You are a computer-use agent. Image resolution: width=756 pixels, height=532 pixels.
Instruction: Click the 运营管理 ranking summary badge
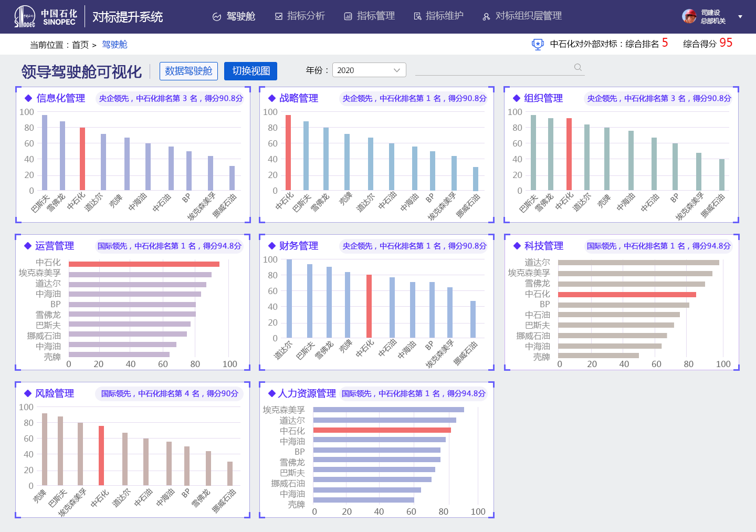tap(169, 246)
